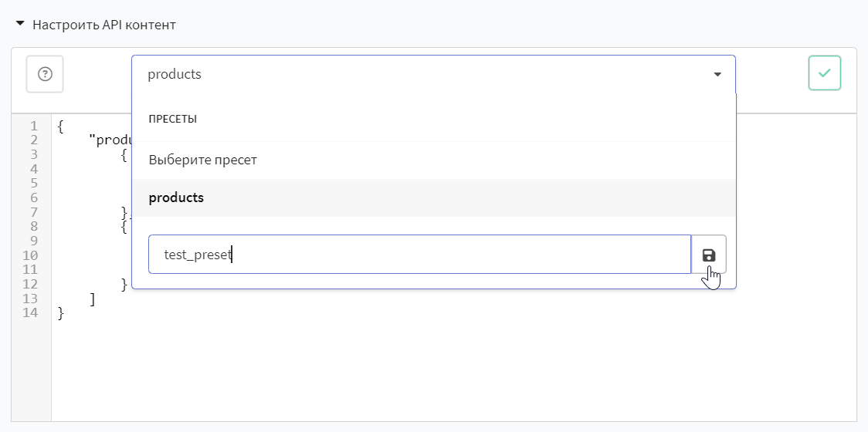Click the caret arrow in products dropdown
The image size is (868, 432).
[717, 74]
